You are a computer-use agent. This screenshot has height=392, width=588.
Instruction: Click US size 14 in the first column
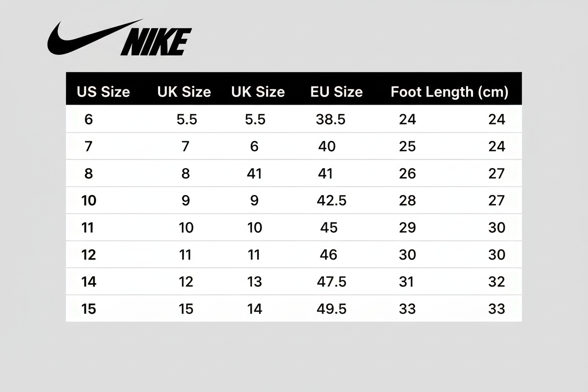(89, 282)
